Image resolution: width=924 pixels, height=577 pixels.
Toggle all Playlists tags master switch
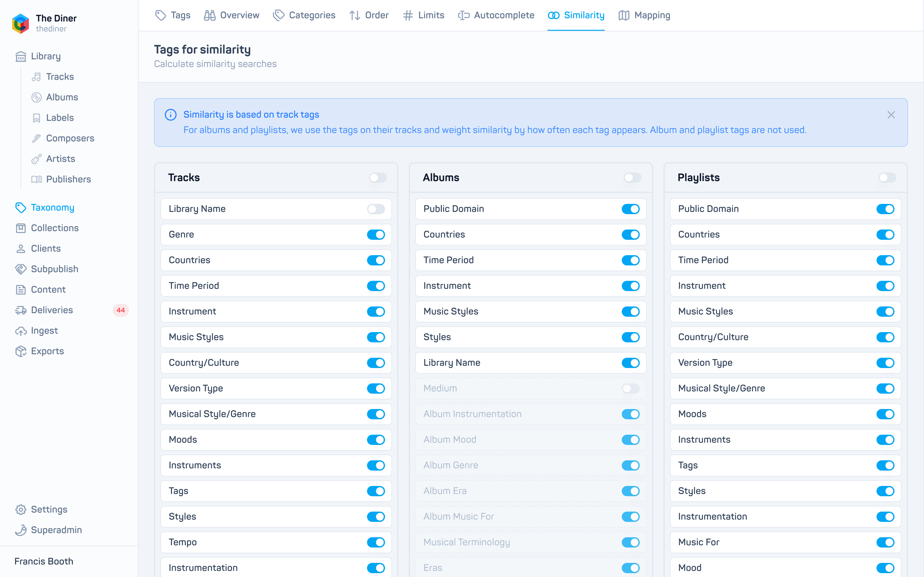point(887,178)
